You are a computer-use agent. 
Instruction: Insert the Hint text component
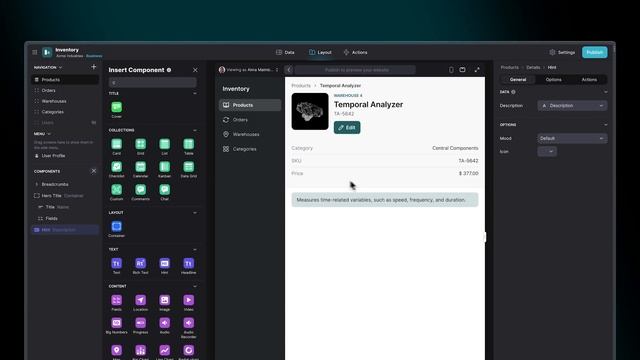(x=164, y=263)
